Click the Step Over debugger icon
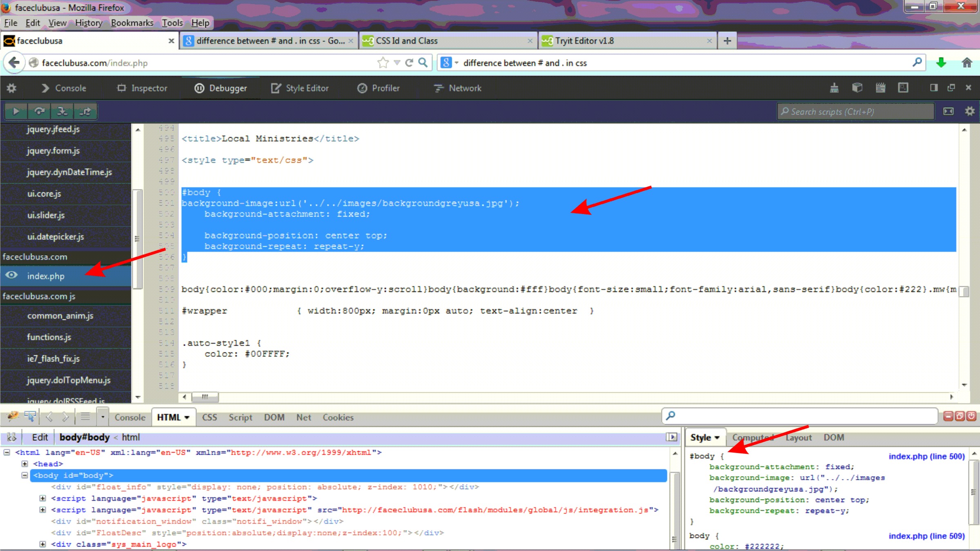Viewport: 980px width, 551px height. pyautogui.click(x=39, y=111)
